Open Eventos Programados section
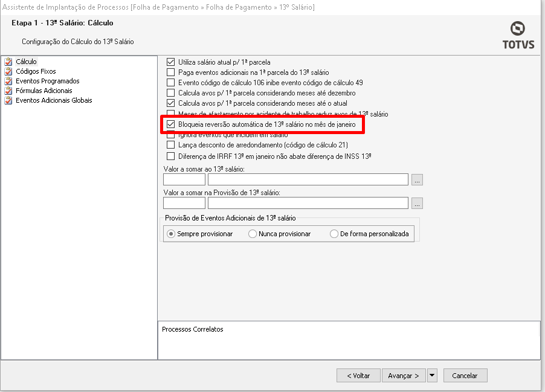The width and height of the screenshot is (545, 392). tap(48, 81)
